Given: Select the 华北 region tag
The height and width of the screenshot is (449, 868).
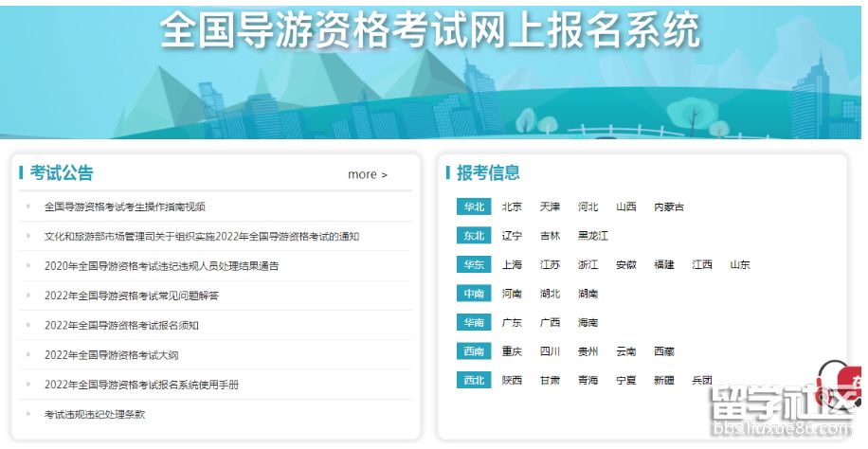Looking at the screenshot, I should [473, 207].
